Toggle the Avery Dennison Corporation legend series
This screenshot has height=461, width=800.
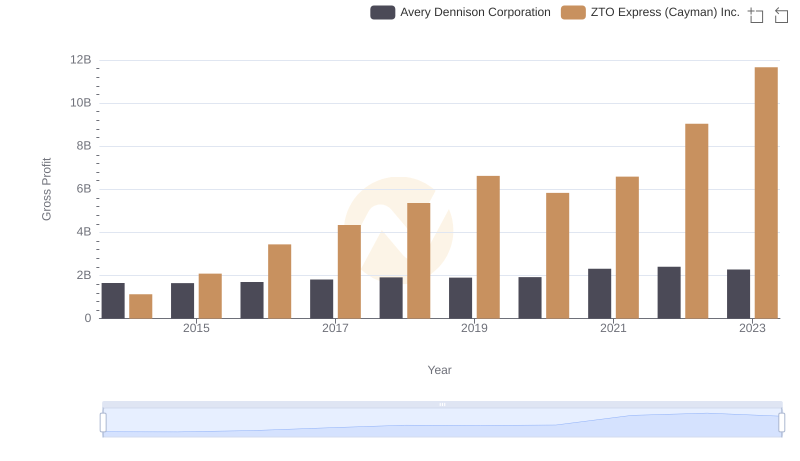tap(460, 12)
